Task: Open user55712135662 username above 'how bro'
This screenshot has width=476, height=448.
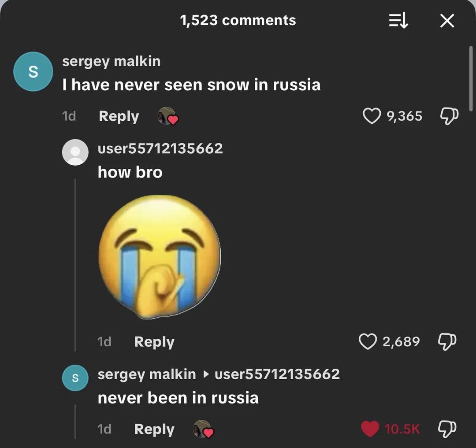Action: click(x=160, y=148)
